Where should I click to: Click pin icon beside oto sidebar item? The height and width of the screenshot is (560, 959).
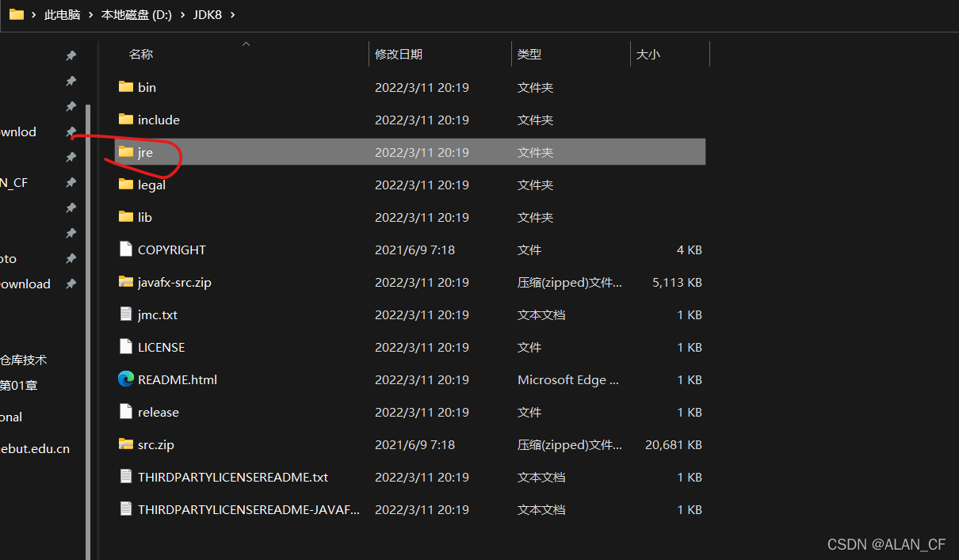pyautogui.click(x=71, y=259)
